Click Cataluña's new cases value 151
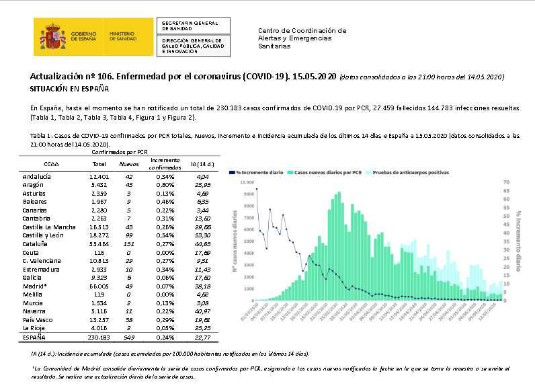 [129, 244]
